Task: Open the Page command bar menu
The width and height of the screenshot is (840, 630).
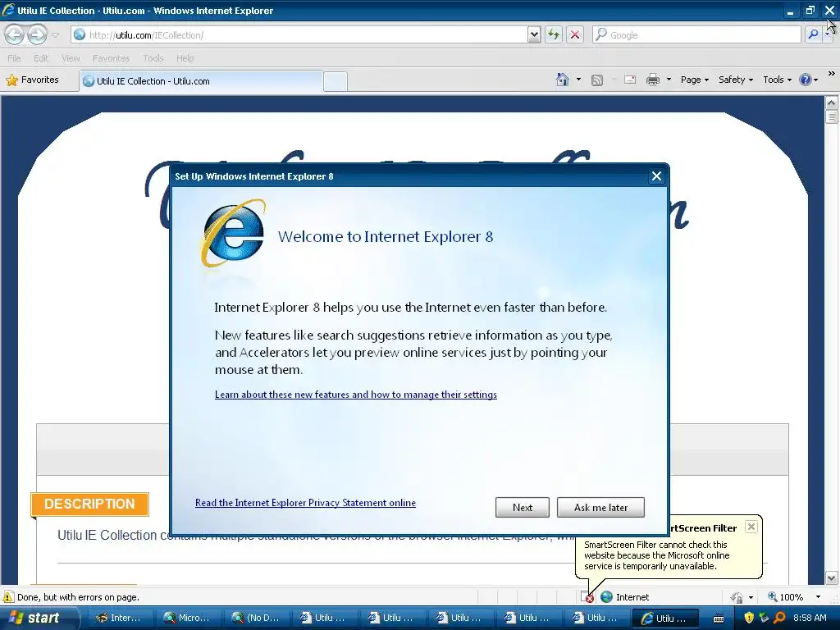Action: pyautogui.click(x=695, y=80)
